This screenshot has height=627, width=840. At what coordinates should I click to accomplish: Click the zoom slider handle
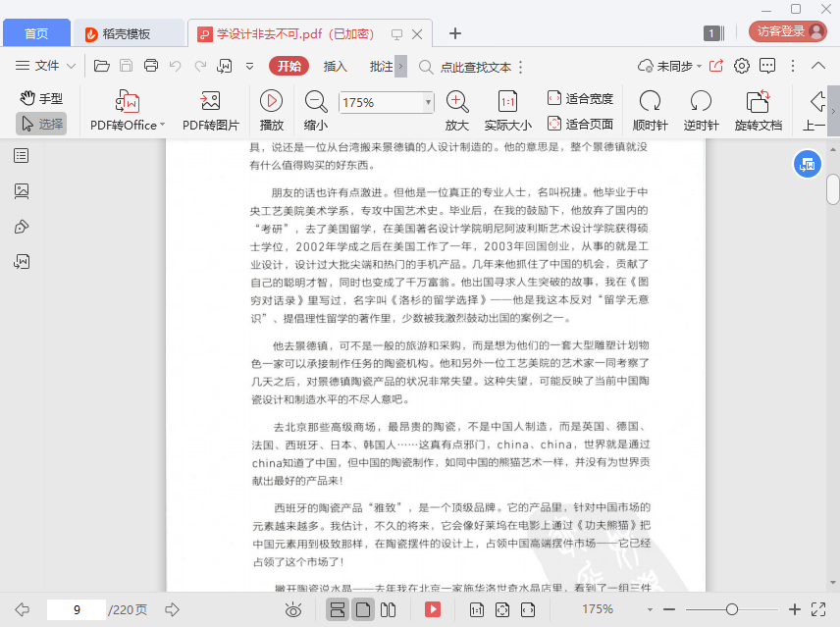click(732, 609)
